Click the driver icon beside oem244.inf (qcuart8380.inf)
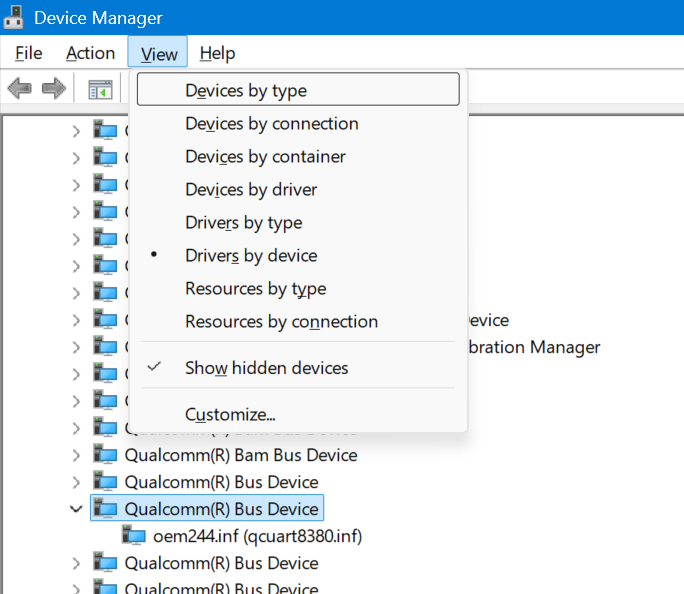 [133, 536]
